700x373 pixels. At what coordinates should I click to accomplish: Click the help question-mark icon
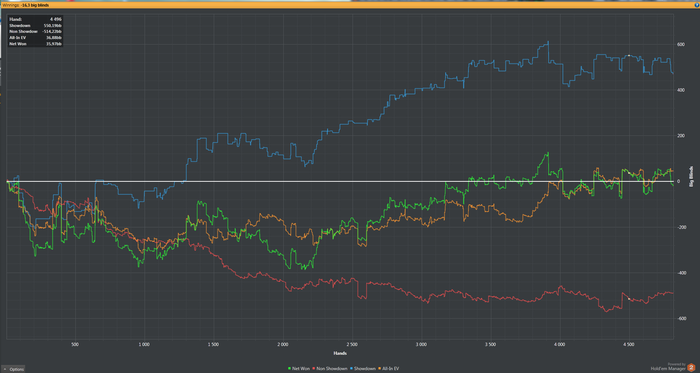click(696, 5)
